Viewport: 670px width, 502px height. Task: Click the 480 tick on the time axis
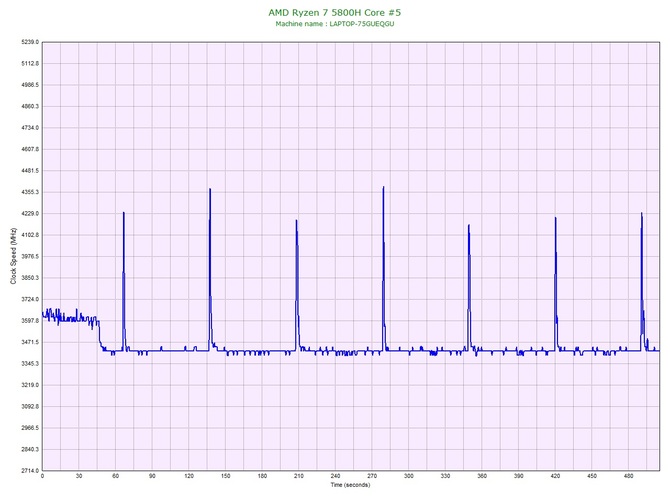pos(629,476)
